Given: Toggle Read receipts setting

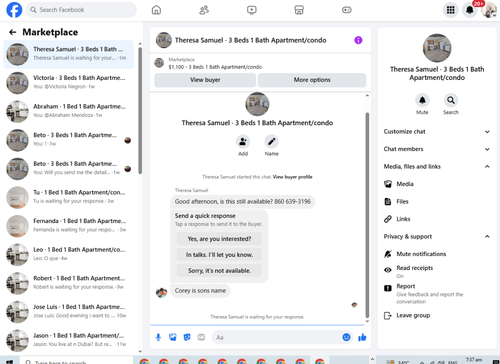Looking at the screenshot, I should pyautogui.click(x=437, y=271).
